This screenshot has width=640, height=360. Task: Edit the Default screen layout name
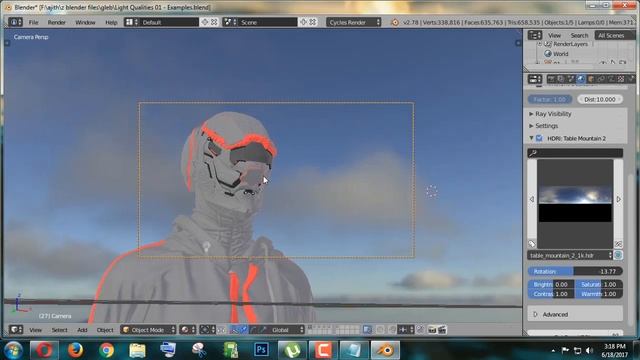click(169, 22)
